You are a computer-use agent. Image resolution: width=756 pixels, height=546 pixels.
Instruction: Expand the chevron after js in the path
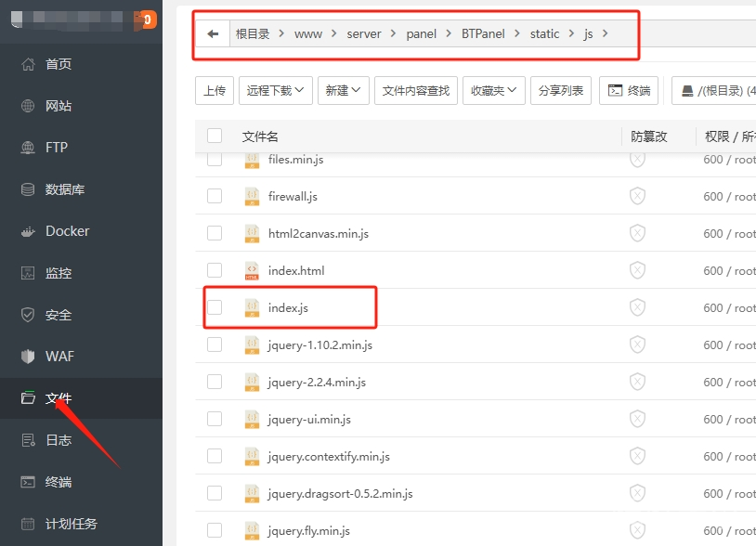(x=606, y=33)
